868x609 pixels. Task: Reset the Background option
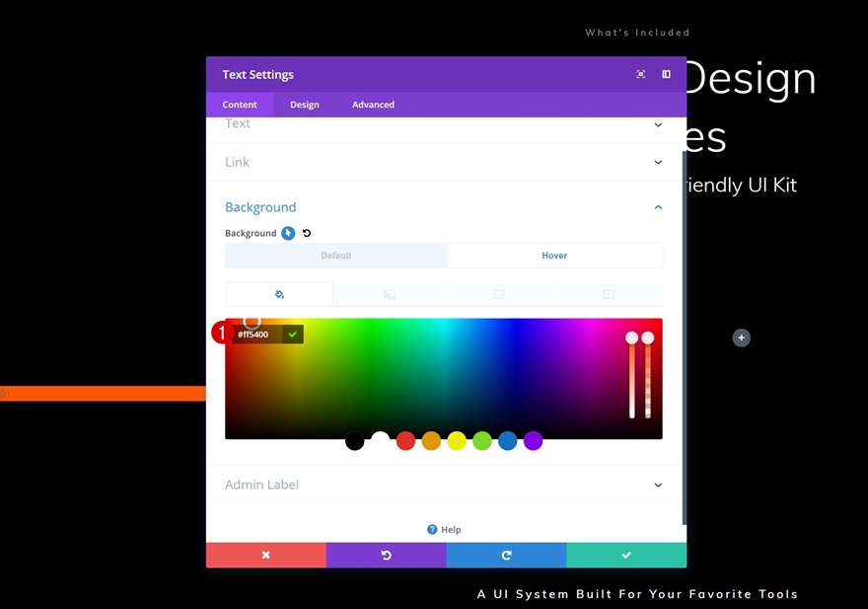(x=307, y=233)
